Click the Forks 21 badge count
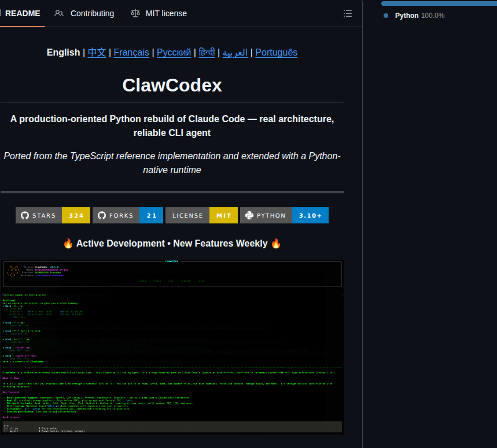497x448 pixels. [151, 215]
